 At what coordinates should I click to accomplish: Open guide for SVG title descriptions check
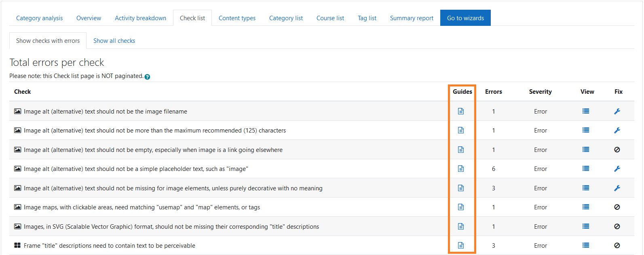[x=461, y=226]
